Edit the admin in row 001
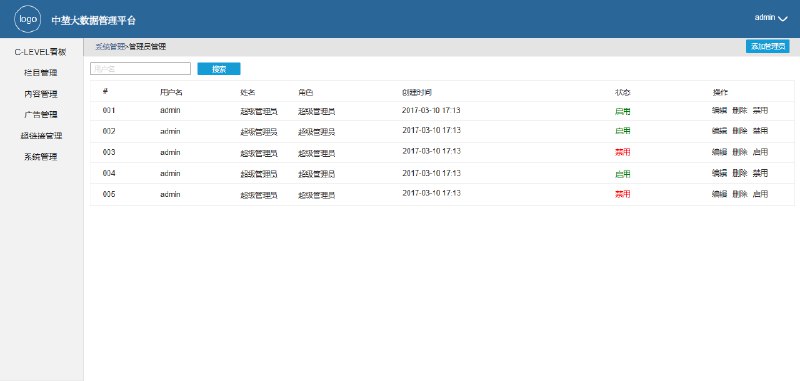 [719, 111]
